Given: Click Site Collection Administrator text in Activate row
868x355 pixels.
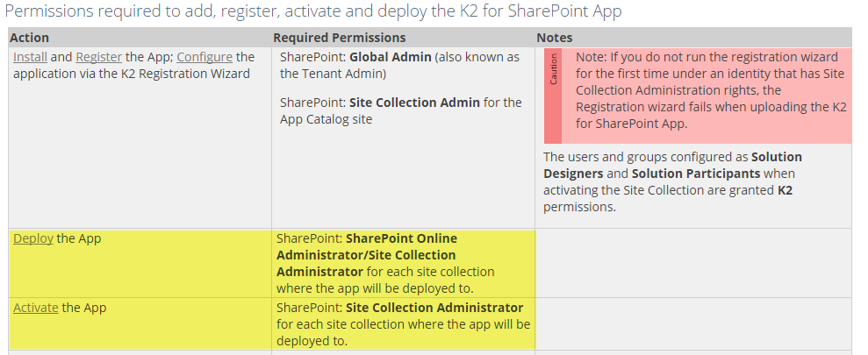Looking at the screenshot, I should [434, 308].
